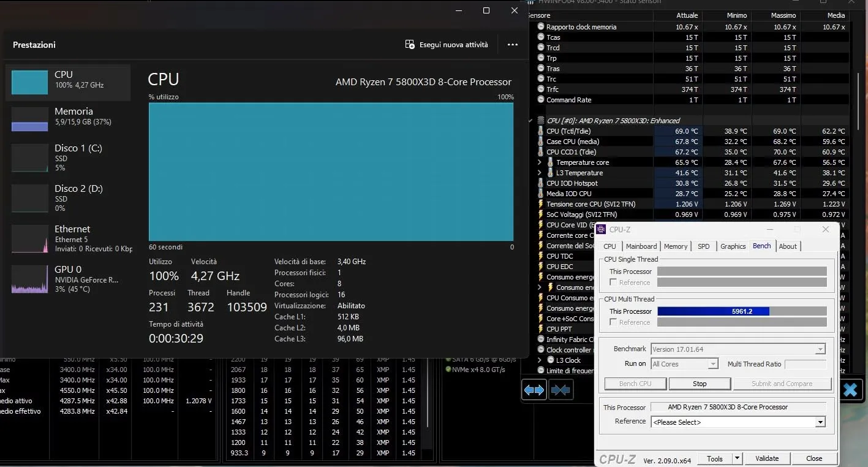Stop the CPU-Z benchmark
868x467 pixels.
point(700,384)
